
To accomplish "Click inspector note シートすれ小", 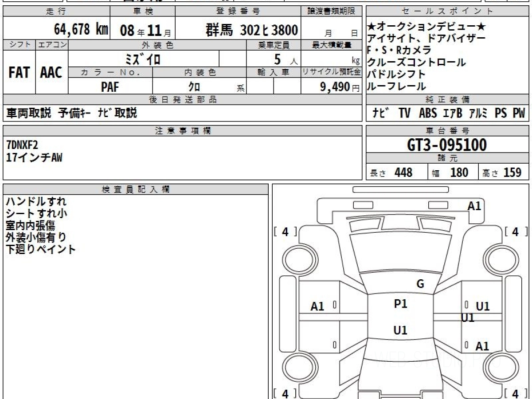I will [x=36, y=214].
